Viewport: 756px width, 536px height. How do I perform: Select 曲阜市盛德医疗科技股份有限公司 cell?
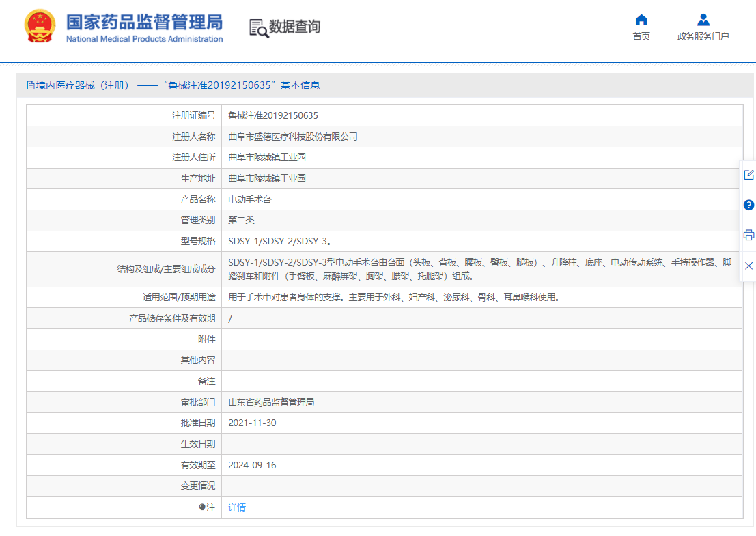pyautogui.click(x=293, y=137)
